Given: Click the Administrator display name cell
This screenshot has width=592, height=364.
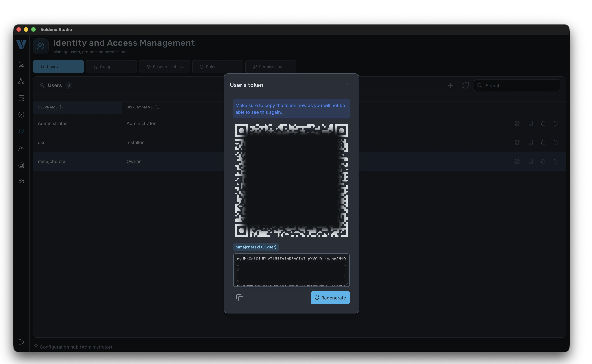Looking at the screenshot, I should (141, 123).
